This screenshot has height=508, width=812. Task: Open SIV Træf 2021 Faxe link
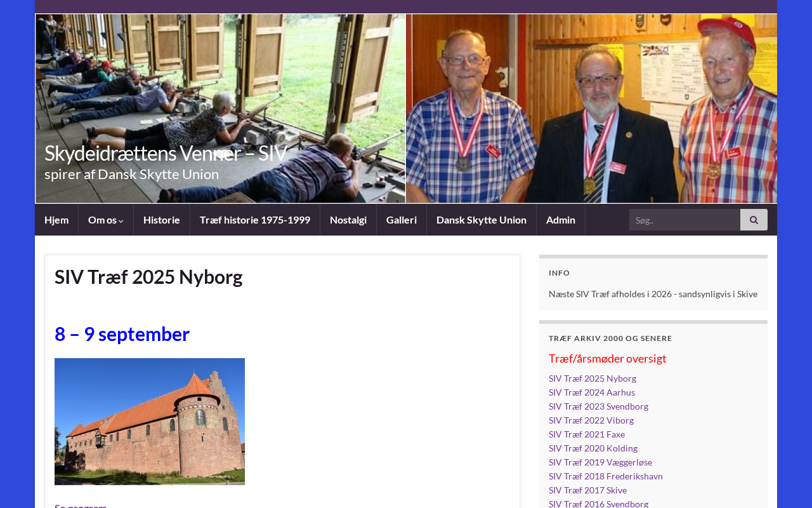coord(587,434)
